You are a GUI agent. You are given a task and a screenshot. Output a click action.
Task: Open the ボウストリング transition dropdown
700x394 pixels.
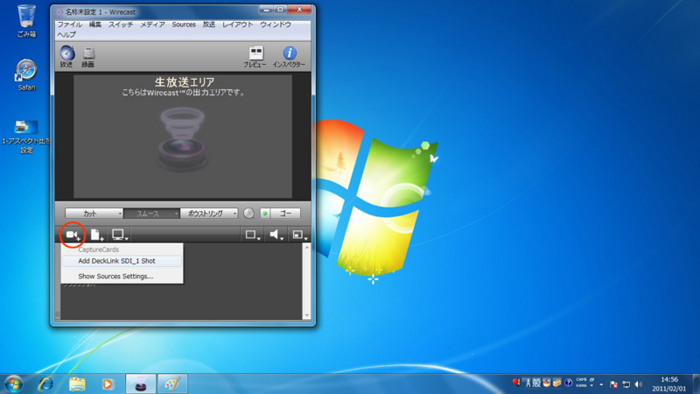point(209,214)
